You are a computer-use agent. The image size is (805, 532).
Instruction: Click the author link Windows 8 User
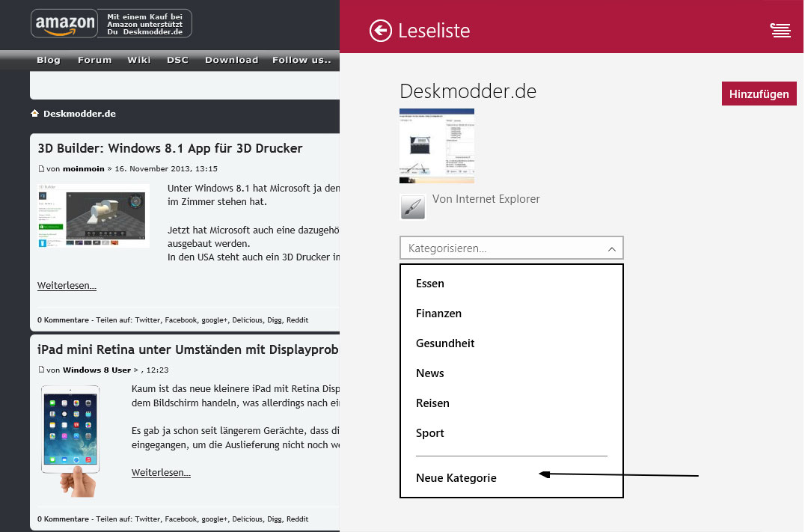point(97,370)
